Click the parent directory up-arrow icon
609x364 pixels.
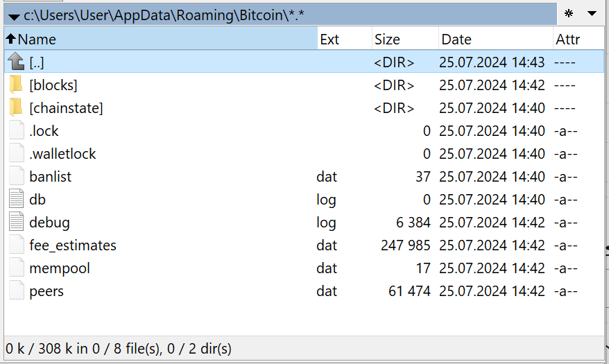(16, 62)
